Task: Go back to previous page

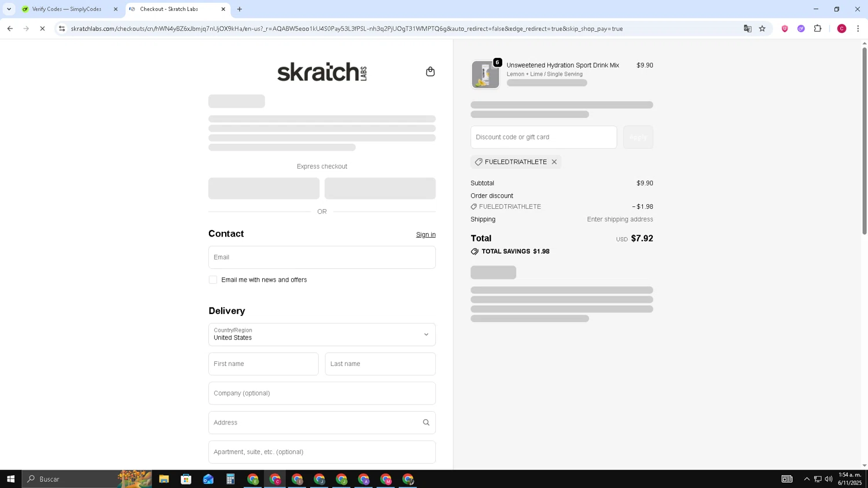Action: (x=10, y=28)
